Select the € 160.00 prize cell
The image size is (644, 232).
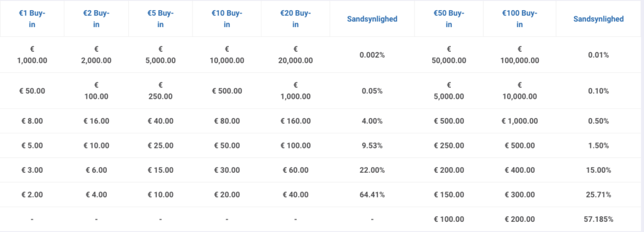pos(296,121)
